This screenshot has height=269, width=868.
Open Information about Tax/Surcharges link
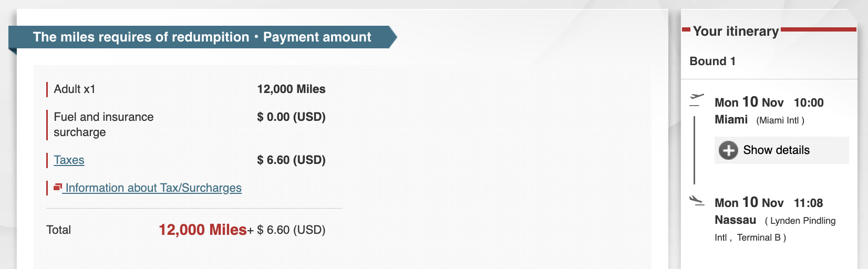153,188
